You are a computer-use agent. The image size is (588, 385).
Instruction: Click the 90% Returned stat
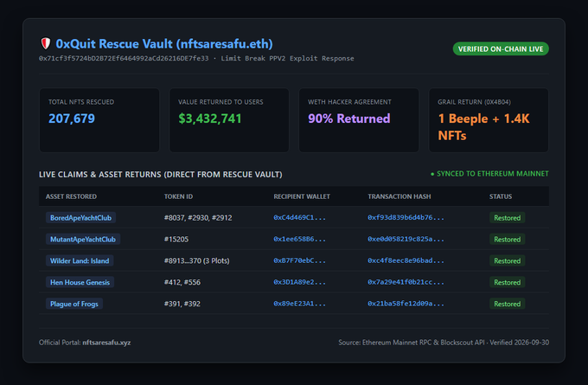coord(348,119)
